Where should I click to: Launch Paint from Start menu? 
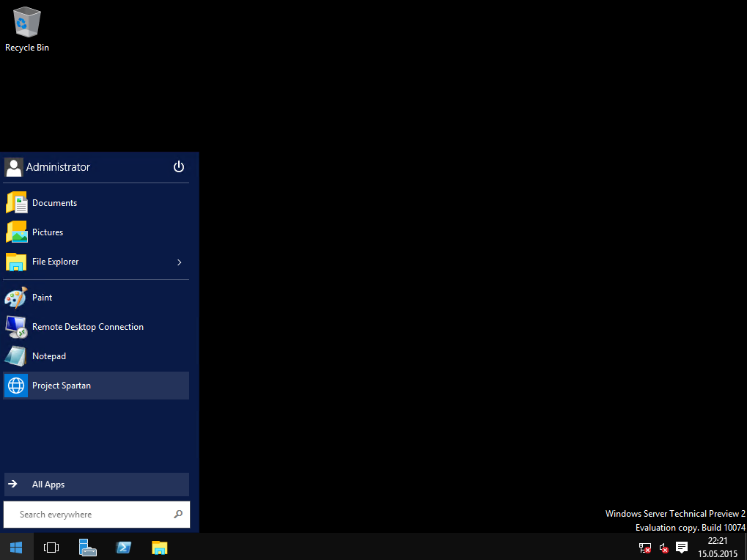pos(96,298)
